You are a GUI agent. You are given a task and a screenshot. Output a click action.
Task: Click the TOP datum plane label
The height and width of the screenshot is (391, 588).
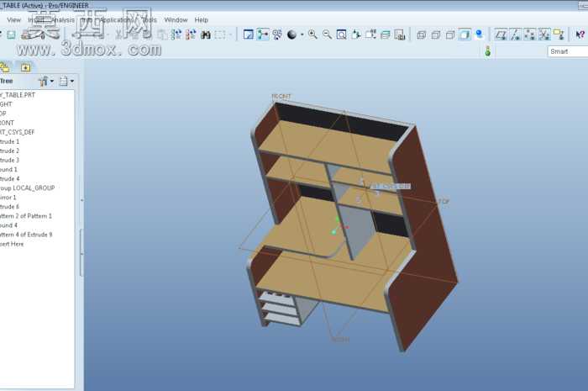point(444,202)
